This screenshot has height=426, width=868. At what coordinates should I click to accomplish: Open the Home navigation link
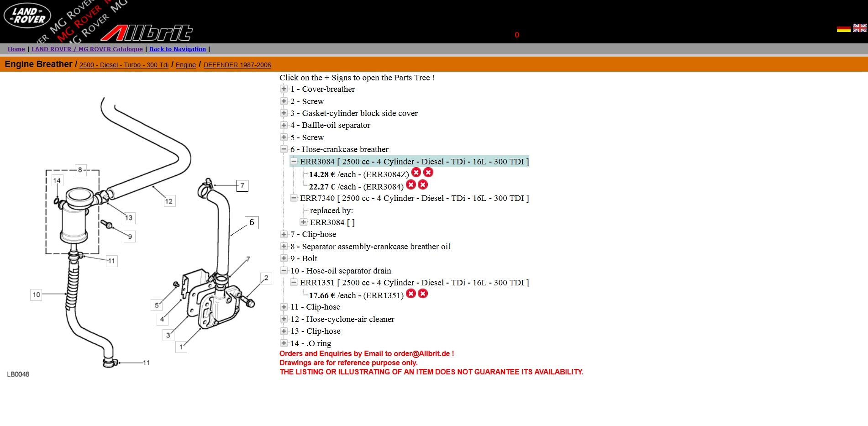pos(16,49)
